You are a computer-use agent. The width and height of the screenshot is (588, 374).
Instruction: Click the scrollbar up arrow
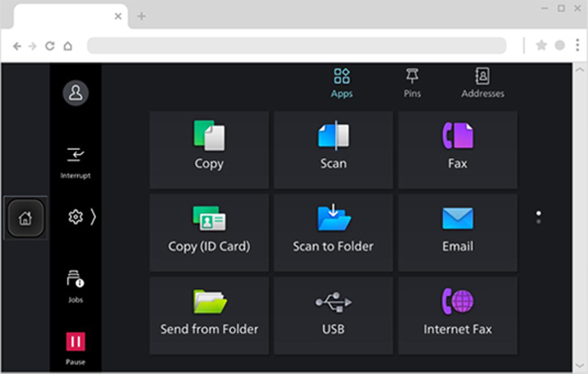pyautogui.click(x=579, y=69)
